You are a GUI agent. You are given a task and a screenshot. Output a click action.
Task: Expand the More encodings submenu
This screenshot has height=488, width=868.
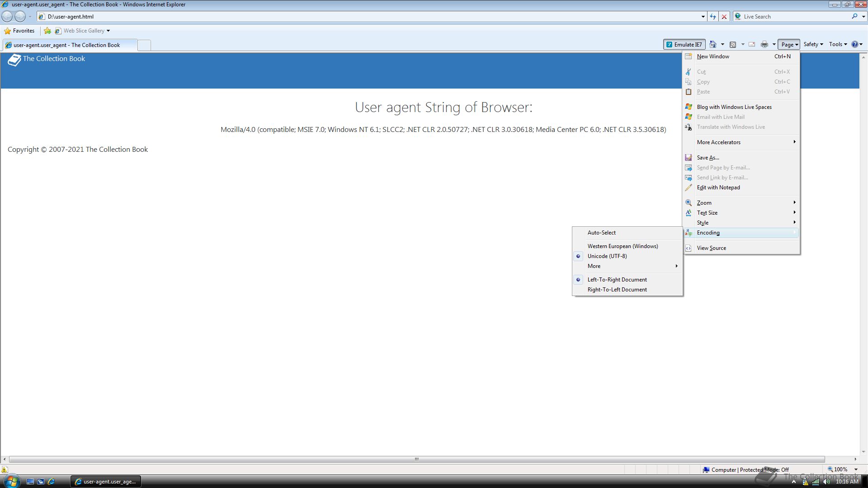(x=627, y=266)
